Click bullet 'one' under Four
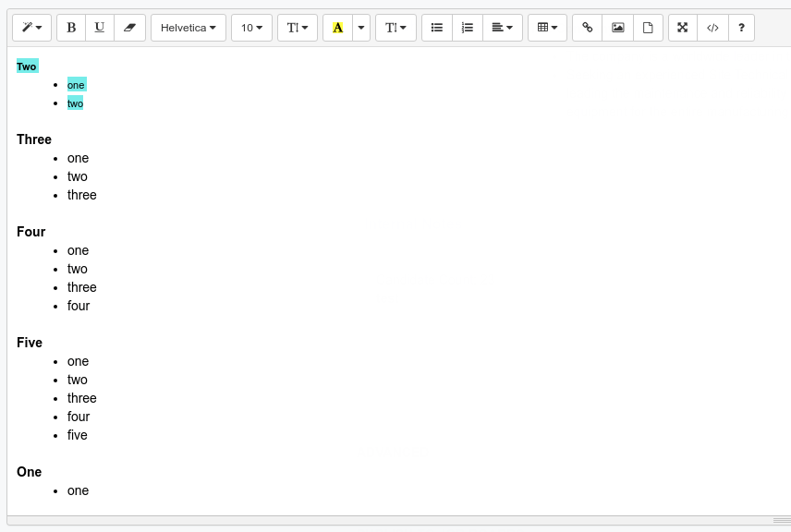The image size is (791, 532). pyautogui.click(x=78, y=250)
